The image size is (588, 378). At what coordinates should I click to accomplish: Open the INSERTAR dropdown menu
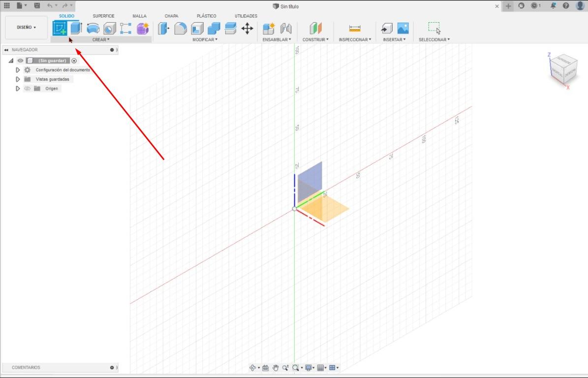394,39
